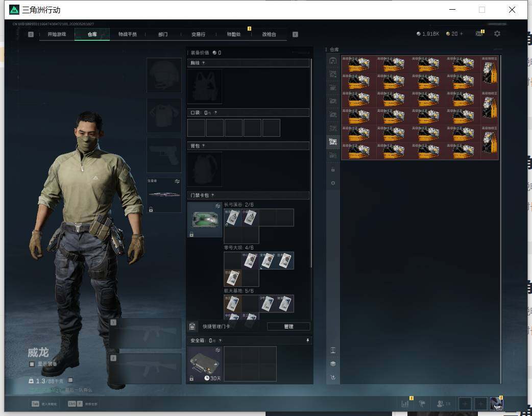This screenshot has height=416, width=532.
Task: Click the warehouse sidebar icon above the layers icon
Action: point(333,350)
